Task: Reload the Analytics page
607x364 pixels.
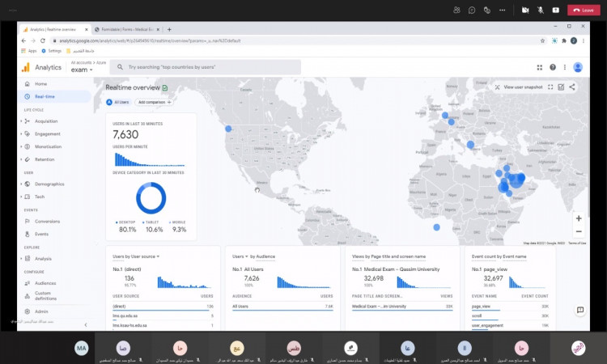Action: point(43,40)
